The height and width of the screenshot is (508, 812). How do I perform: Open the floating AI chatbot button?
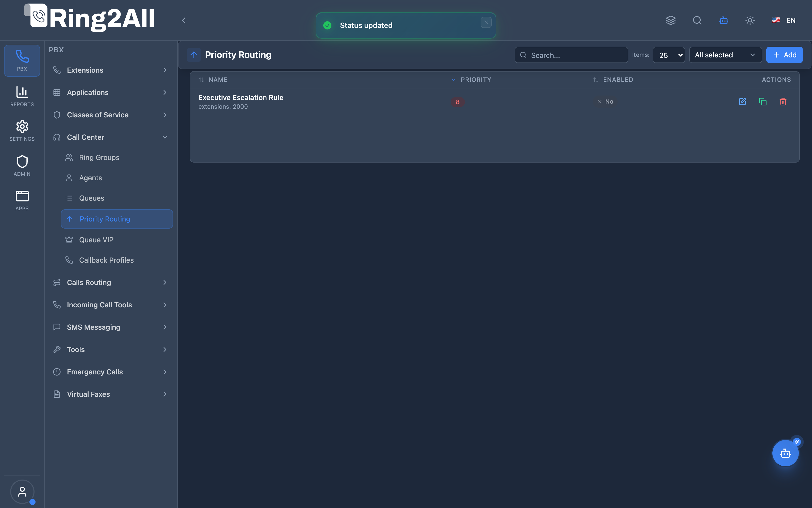[x=786, y=453]
